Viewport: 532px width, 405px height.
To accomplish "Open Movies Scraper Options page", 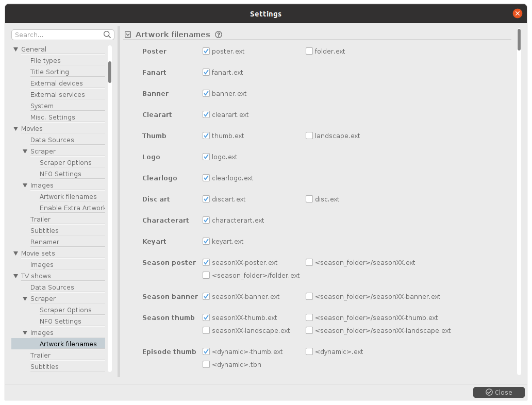I will click(x=65, y=162).
